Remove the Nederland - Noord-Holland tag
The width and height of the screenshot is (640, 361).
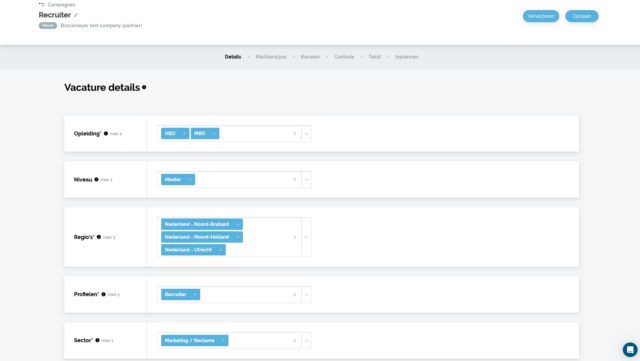coord(238,237)
